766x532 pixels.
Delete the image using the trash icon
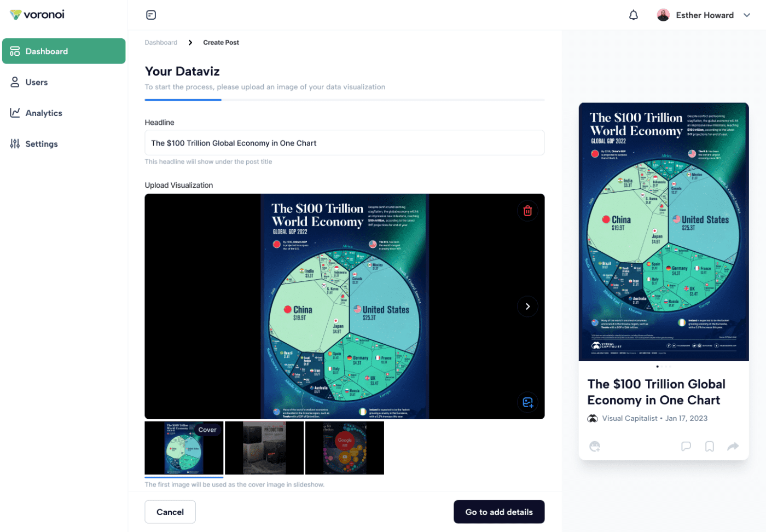pyautogui.click(x=527, y=210)
